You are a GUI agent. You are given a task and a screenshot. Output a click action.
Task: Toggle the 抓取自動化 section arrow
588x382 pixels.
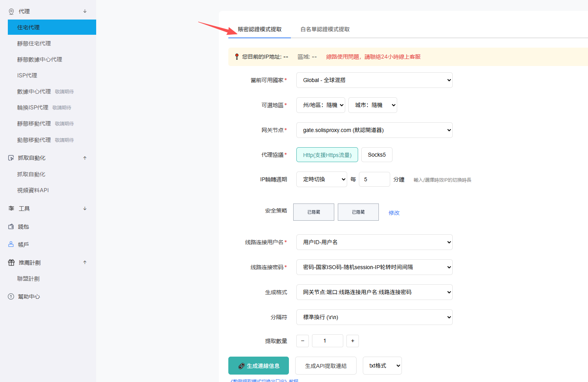tap(85, 158)
